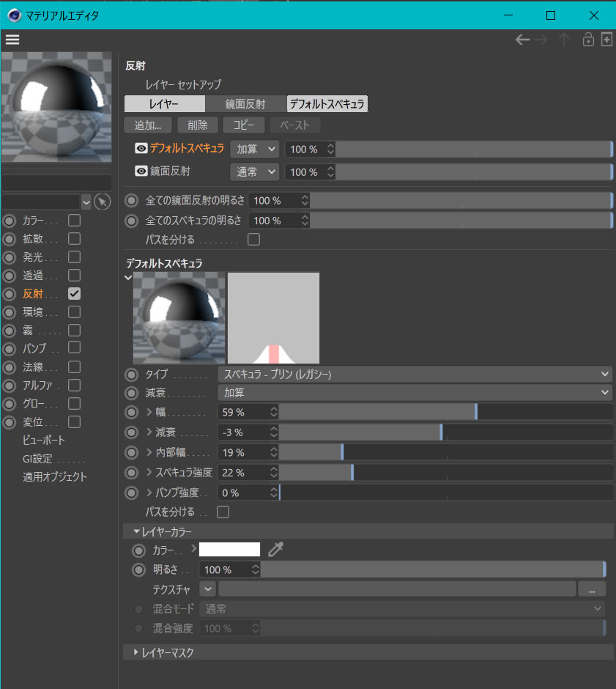616x689 pixels.
Task: Open the hamburger menu icon
Action: click(x=12, y=40)
